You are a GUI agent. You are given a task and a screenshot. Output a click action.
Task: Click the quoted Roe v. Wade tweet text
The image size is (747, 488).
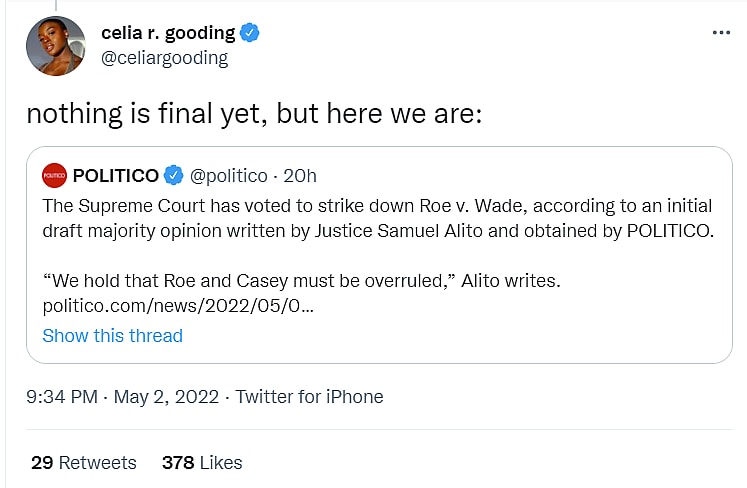(x=376, y=219)
